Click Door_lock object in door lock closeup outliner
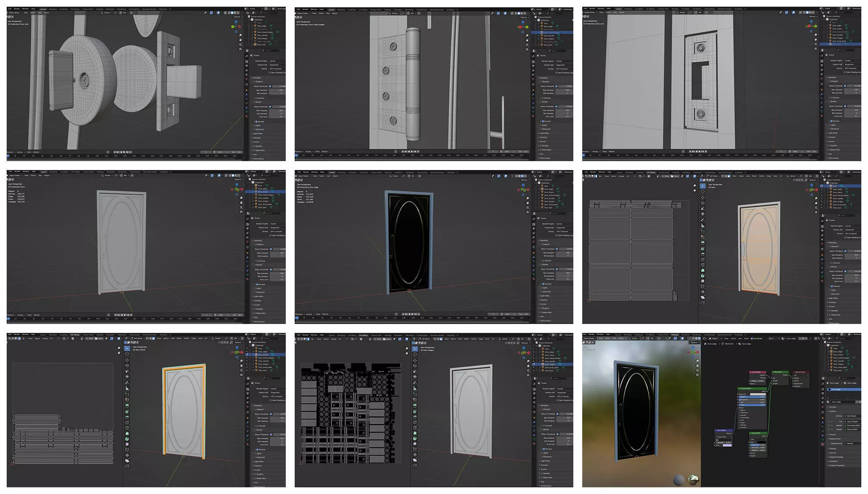 coord(262,45)
